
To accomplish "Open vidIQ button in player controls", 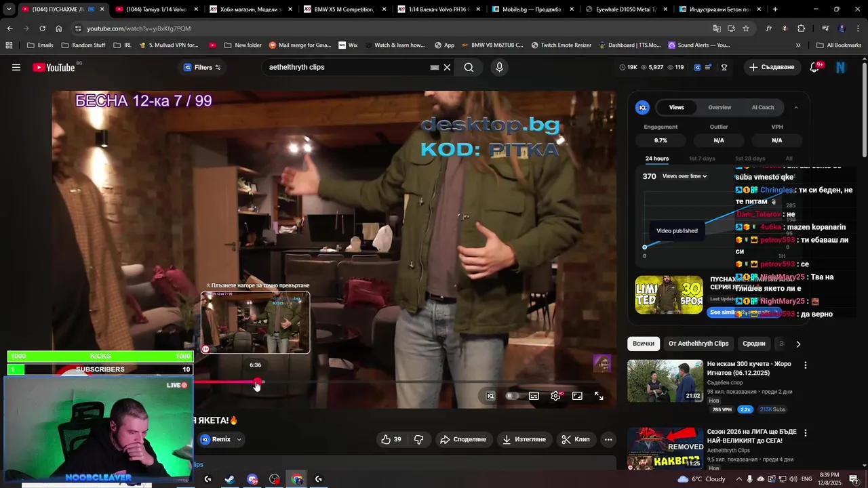I will tap(490, 396).
